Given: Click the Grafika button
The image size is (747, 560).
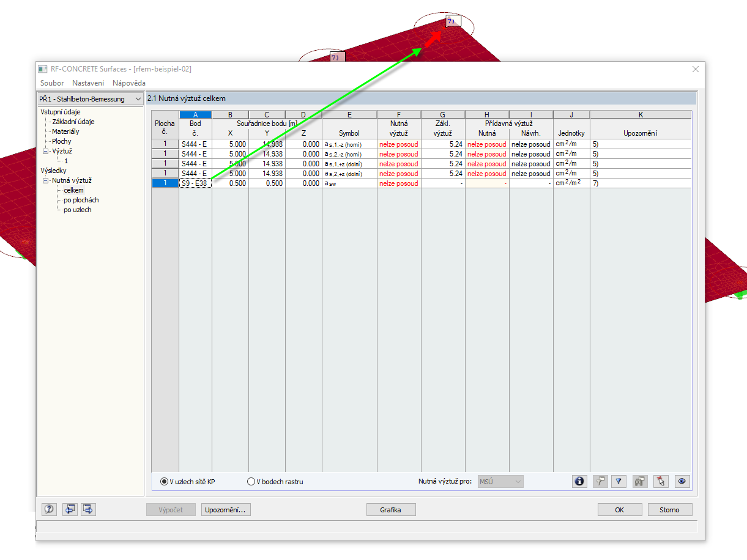Looking at the screenshot, I should (x=391, y=509).
